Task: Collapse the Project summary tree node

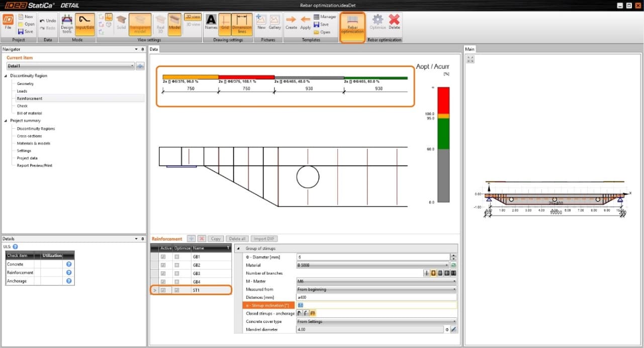Action: (6, 121)
